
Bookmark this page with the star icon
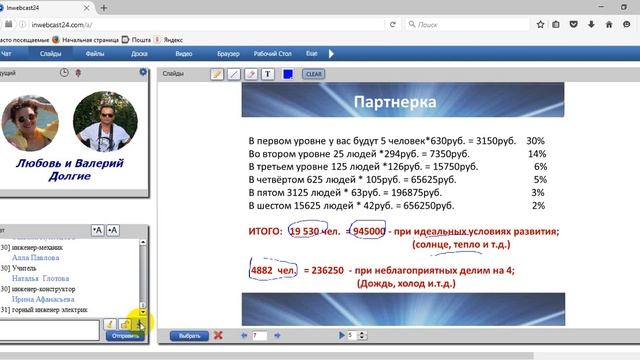(540, 24)
